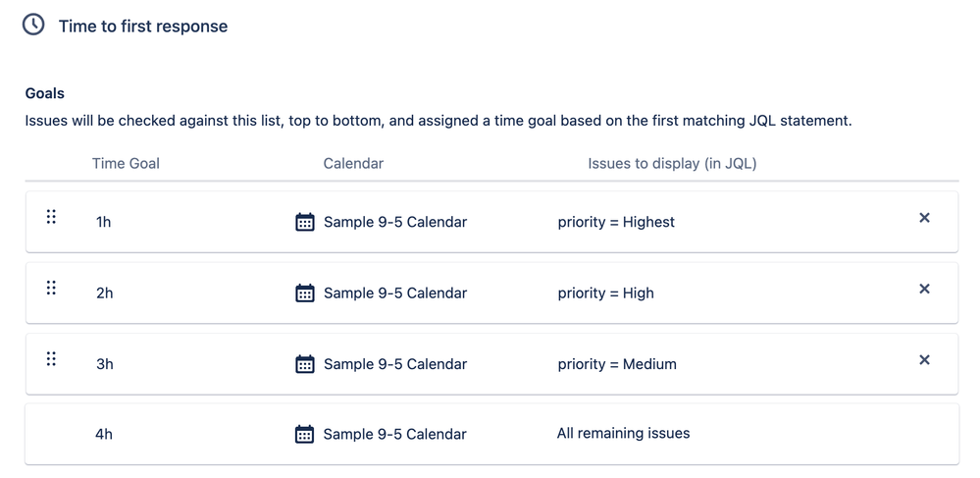The image size is (980, 478).
Task: Edit the JQL priority = Highest
Action: tap(616, 222)
